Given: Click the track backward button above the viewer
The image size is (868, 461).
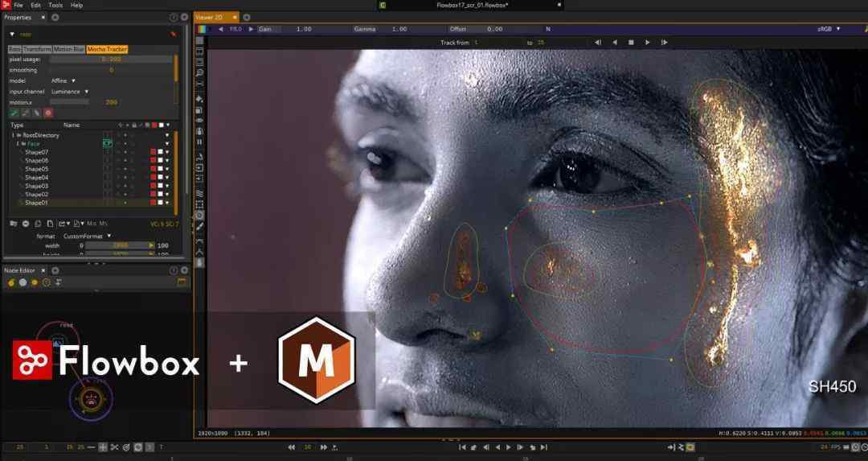Looking at the screenshot, I should pos(614,43).
